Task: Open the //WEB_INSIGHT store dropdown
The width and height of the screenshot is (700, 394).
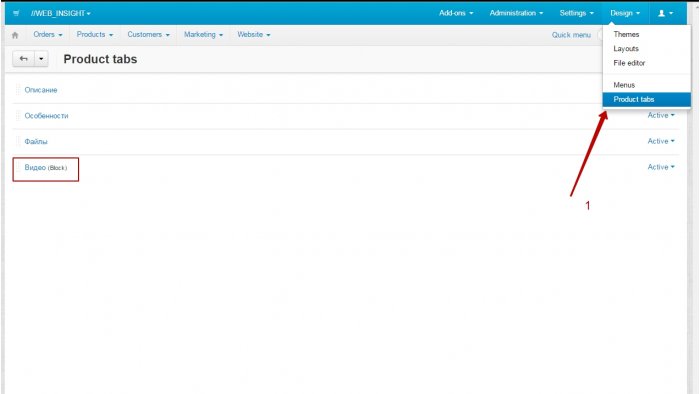Action: (x=61, y=13)
